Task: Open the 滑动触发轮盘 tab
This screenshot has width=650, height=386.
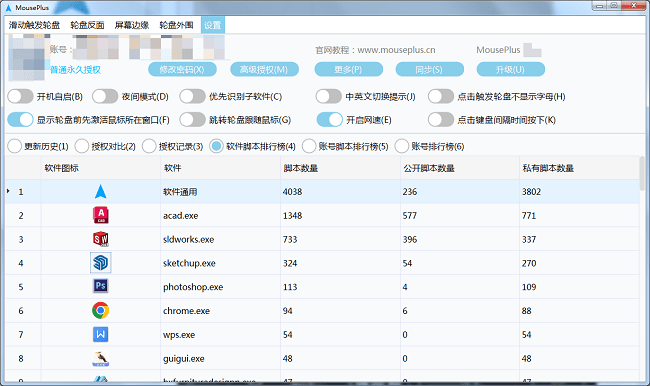Action: tap(34, 25)
